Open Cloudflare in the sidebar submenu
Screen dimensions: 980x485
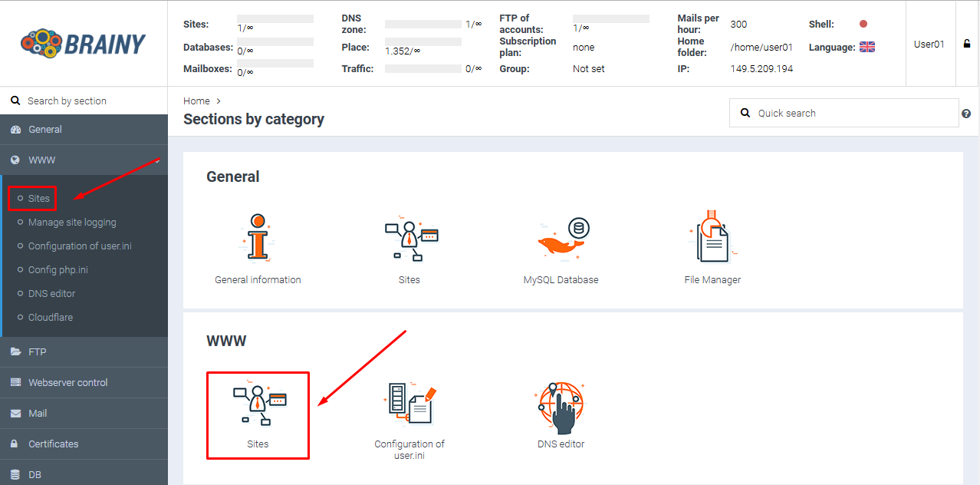click(51, 318)
